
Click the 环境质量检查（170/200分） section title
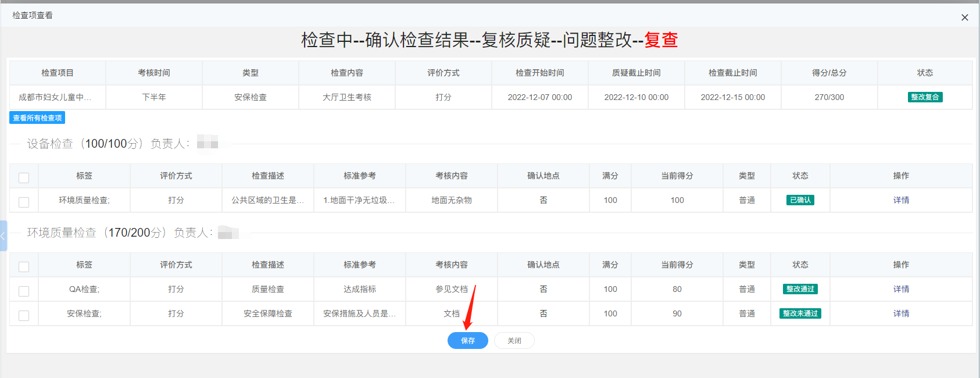(96, 233)
